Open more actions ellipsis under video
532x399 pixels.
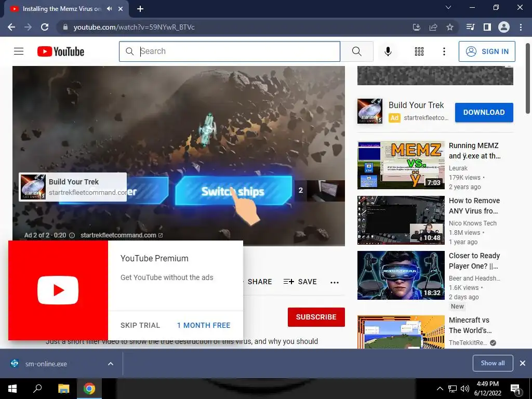coord(335,282)
